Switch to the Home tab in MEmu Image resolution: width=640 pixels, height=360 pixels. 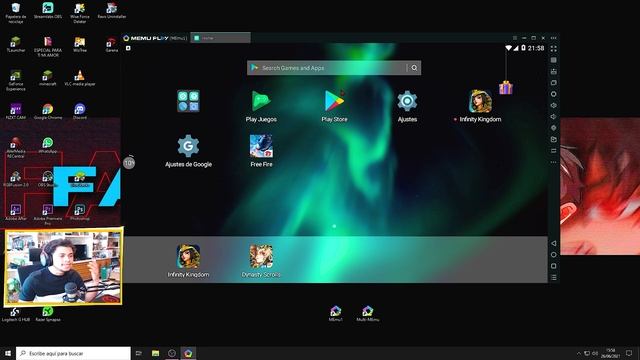[x=220, y=38]
